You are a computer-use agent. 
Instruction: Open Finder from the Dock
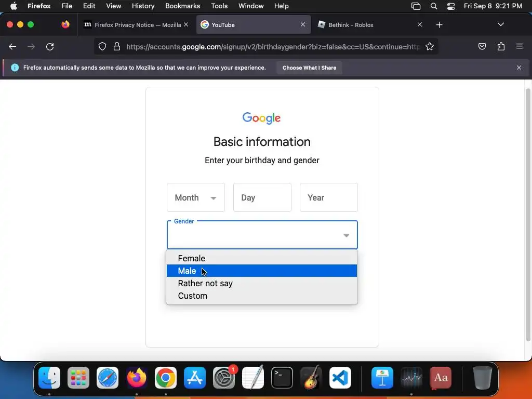tap(49, 378)
